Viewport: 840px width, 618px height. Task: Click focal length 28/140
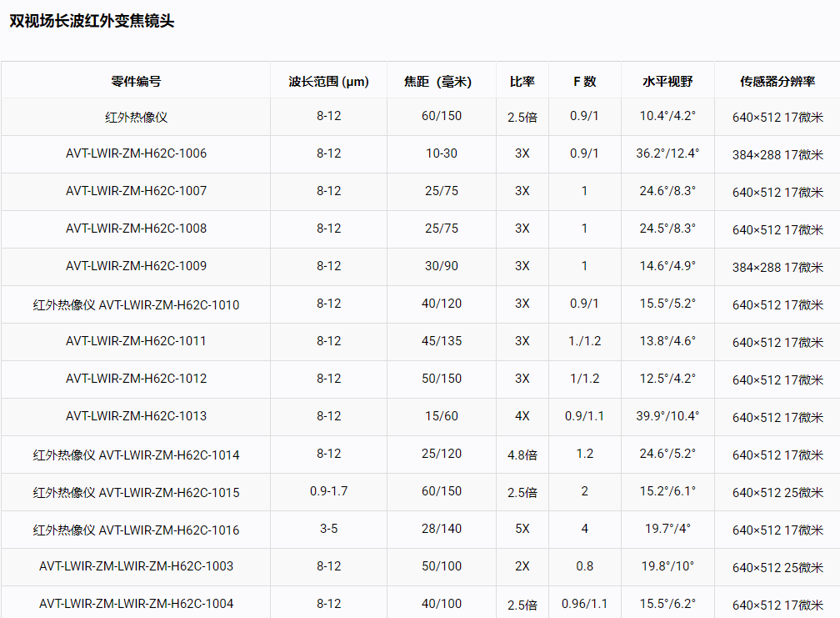442,529
